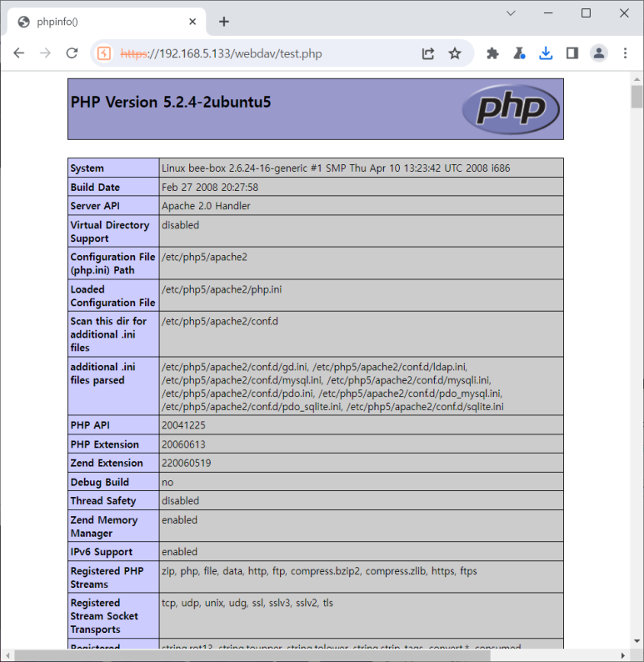The image size is (644, 662).
Task: Reload the phpinfo page
Action: coord(72,53)
